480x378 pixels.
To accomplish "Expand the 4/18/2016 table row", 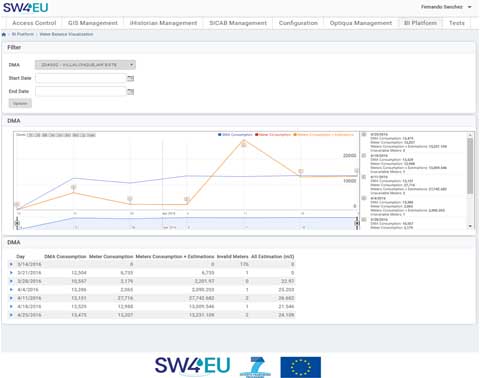I will point(11,306).
